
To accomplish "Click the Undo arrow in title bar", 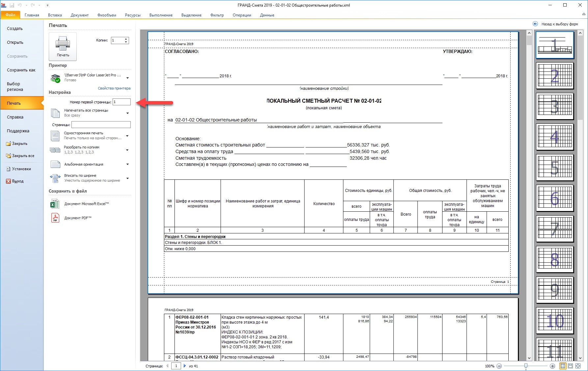I will (20, 5).
